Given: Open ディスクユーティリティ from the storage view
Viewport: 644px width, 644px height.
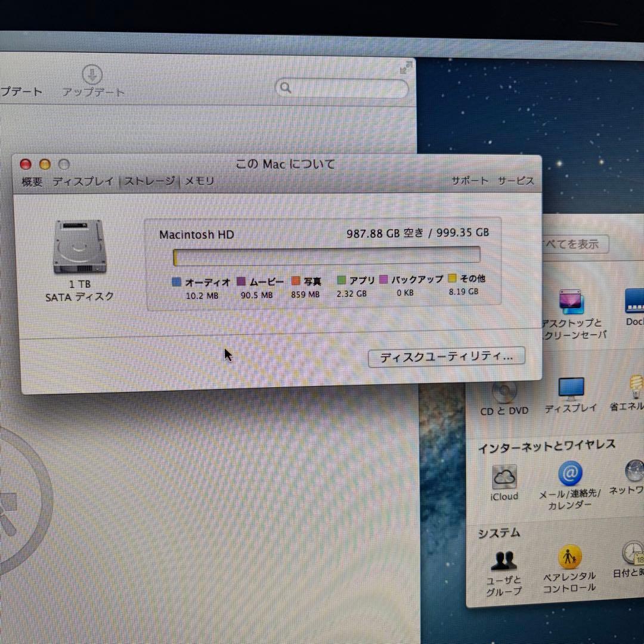Looking at the screenshot, I should [x=446, y=357].
